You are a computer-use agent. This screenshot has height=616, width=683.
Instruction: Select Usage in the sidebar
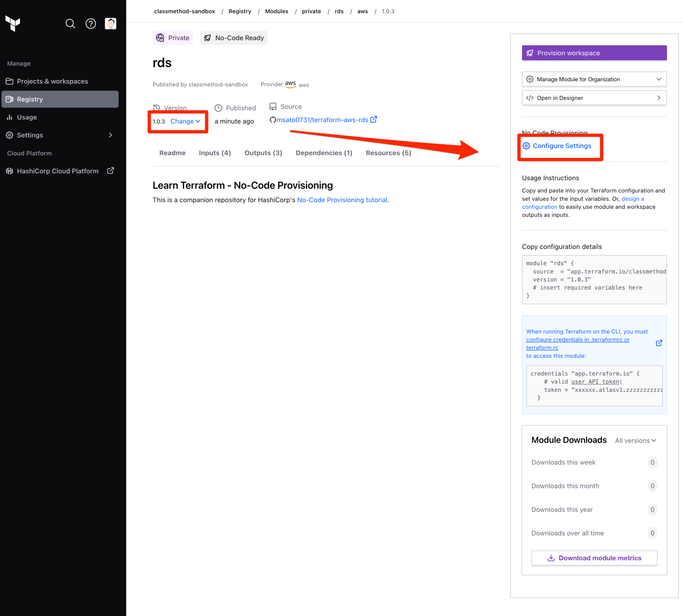point(26,117)
